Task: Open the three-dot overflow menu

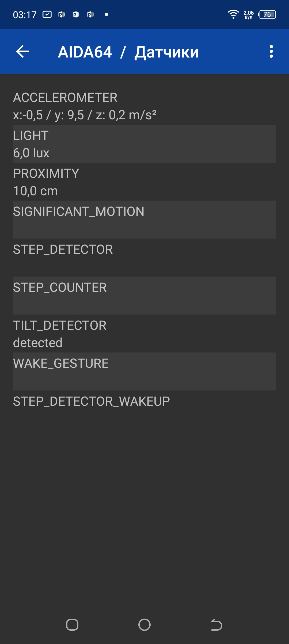Action: pyautogui.click(x=271, y=51)
